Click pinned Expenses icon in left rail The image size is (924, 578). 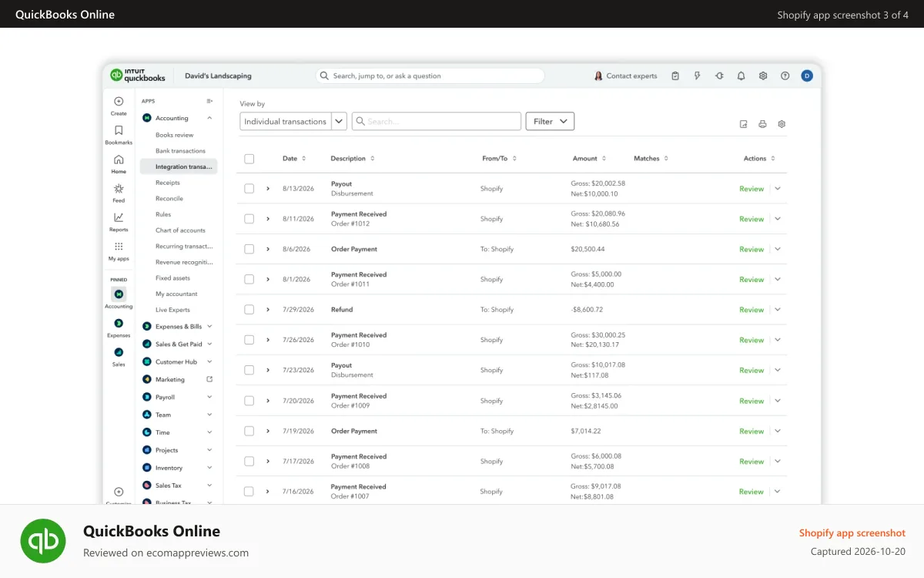(119, 323)
